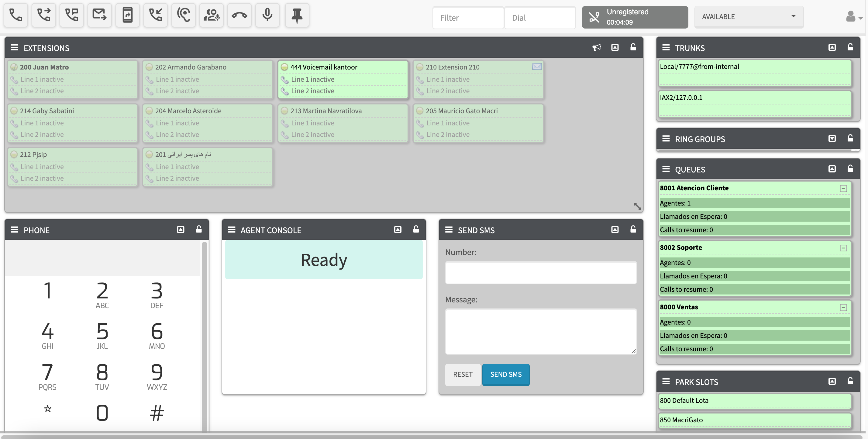Image resolution: width=868 pixels, height=439 pixels.
Task: Click the transfer to mobile phone icon
Action: [127, 15]
